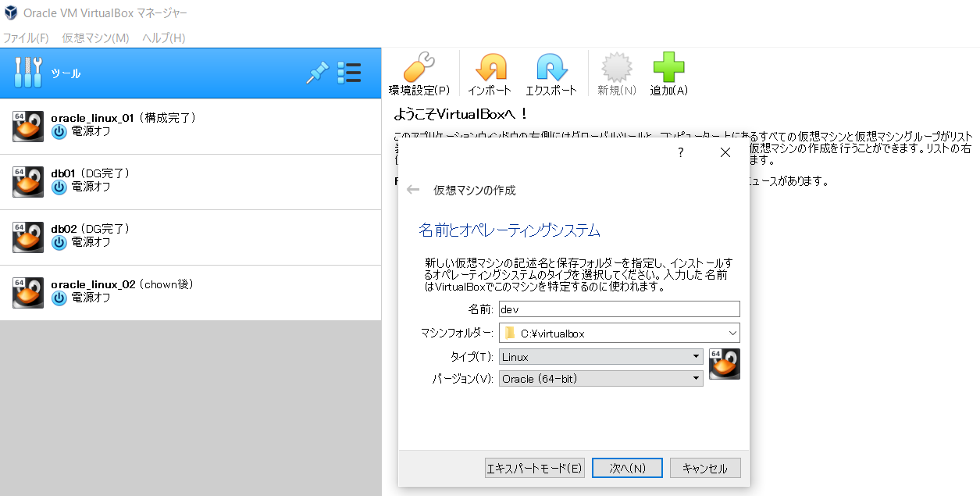Click power-off status icon of db01
Screen dimensions: 980x496
click(x=59, y=187)
